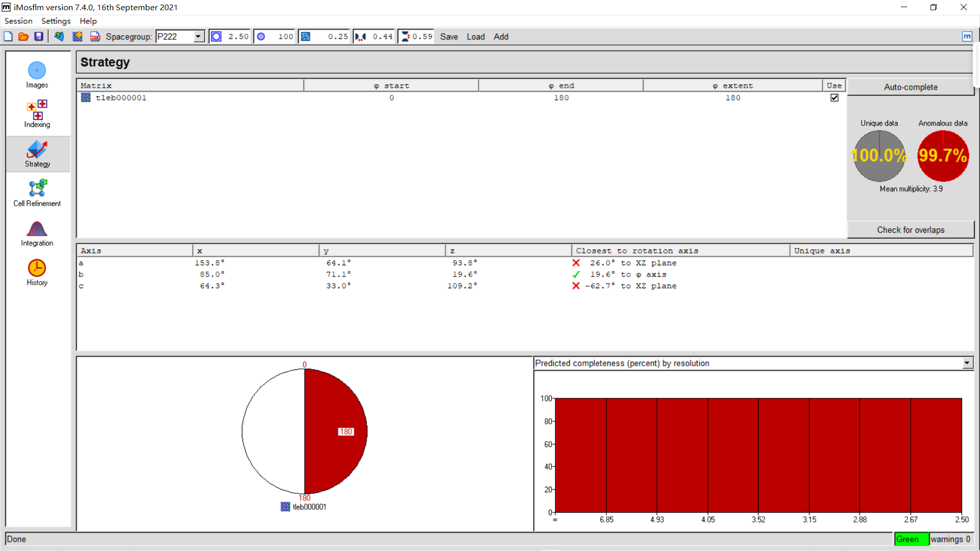Click the Load button in toolbar
The image size is (980, 551).
475,37
